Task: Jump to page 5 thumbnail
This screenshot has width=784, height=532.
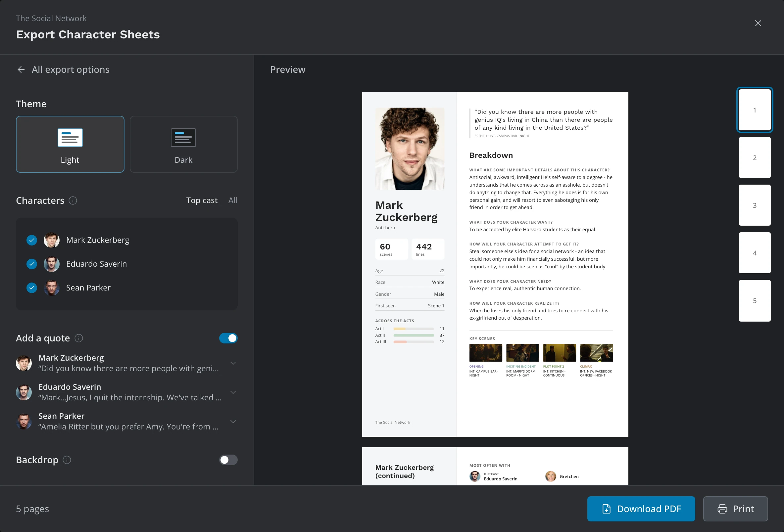Action: [x=755, y=301]
